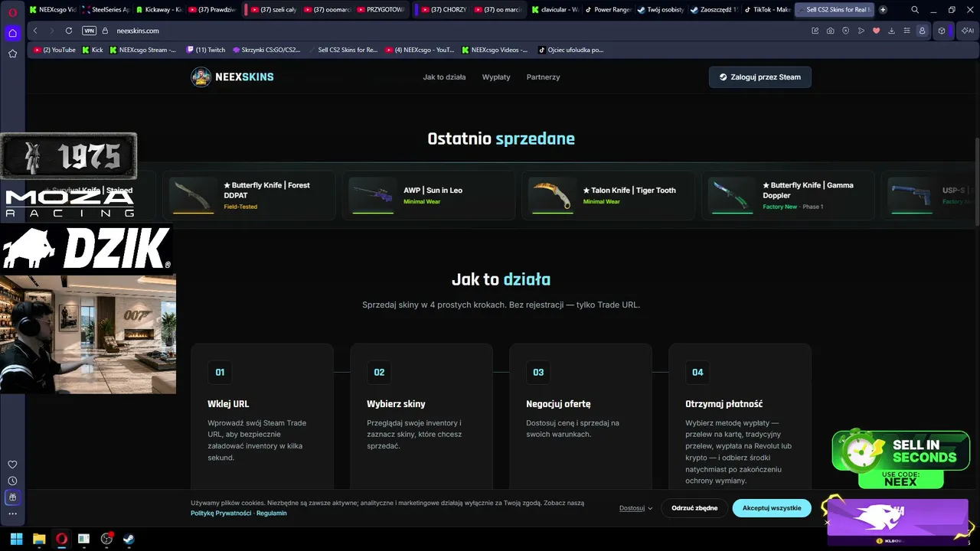Select the Talon Knife Tiger Tooth card
Image resolution: width=980 pixels, height=551 pixels.
pyautogui.click(x=608, y=195)
